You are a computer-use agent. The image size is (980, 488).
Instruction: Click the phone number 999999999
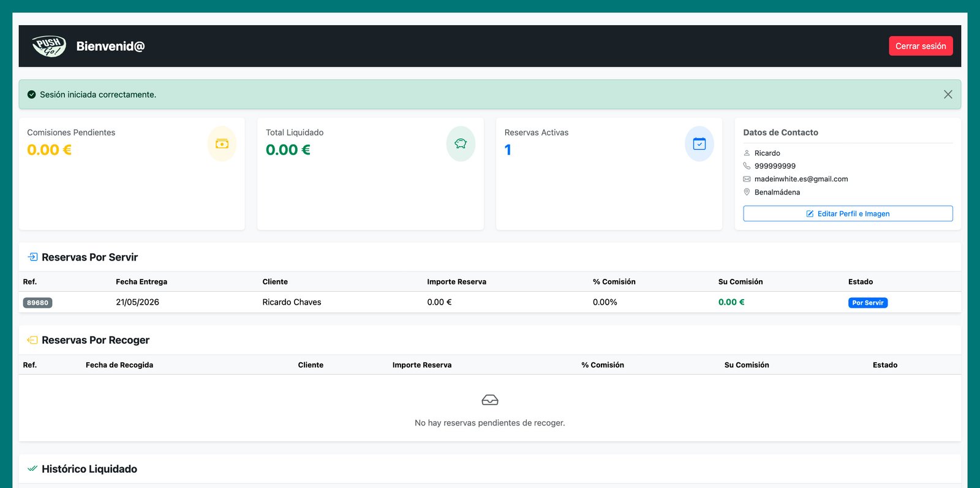pyautogui.click(x=775, y=166)
